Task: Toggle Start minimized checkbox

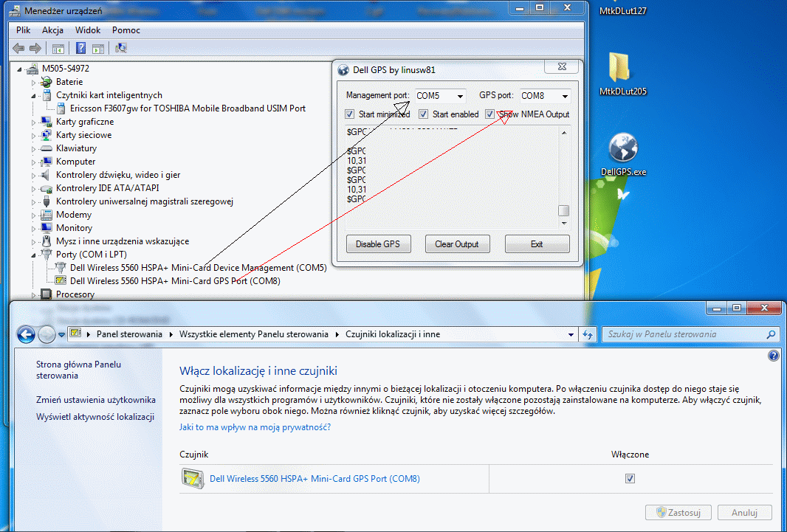Action: (x=350, y=114)
